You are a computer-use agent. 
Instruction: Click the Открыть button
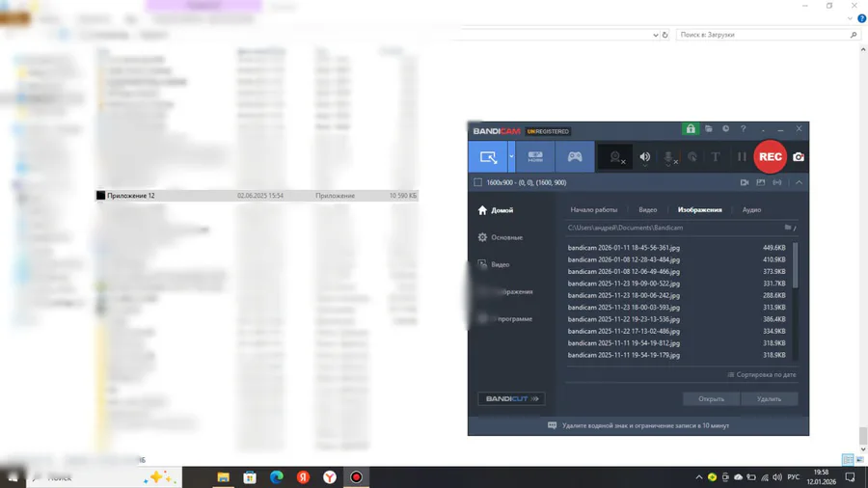point(711,399)
